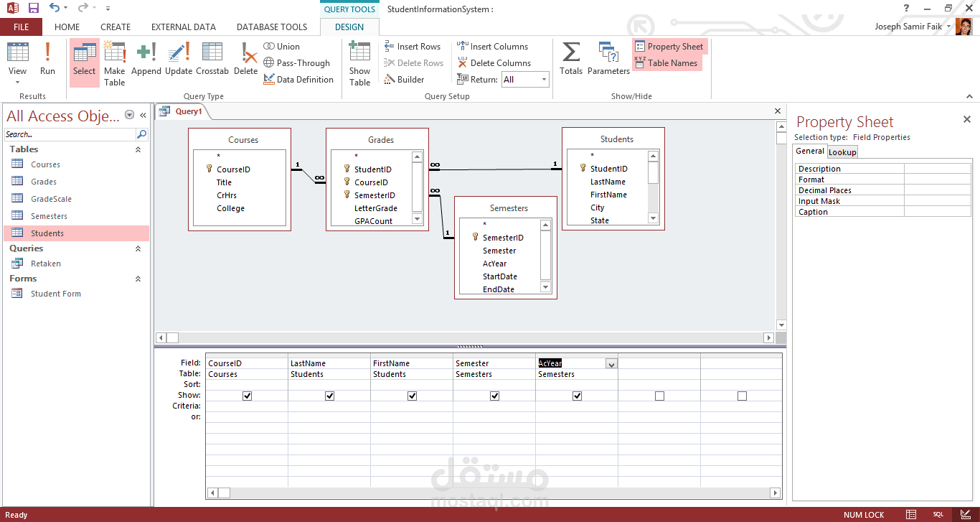Open the Show Table dialog
980x522 pixels.
pyautogui.click(x=359, y=61)
